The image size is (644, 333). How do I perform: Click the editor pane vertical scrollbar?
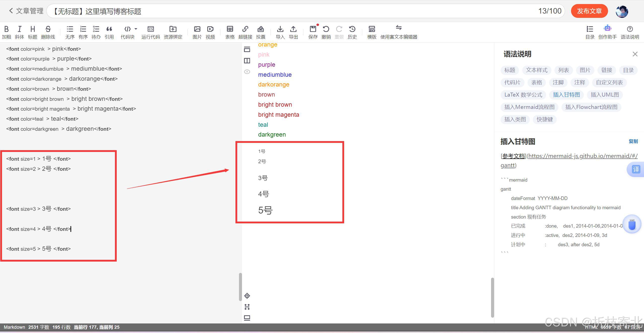pyautogui.click(x=240, y=287)
